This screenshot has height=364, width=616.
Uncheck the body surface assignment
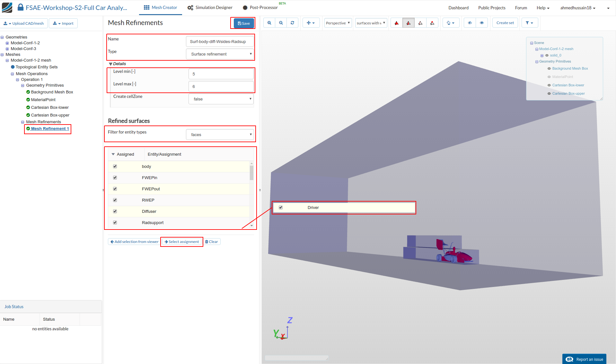pyautogui.click(x=115, y=166)
